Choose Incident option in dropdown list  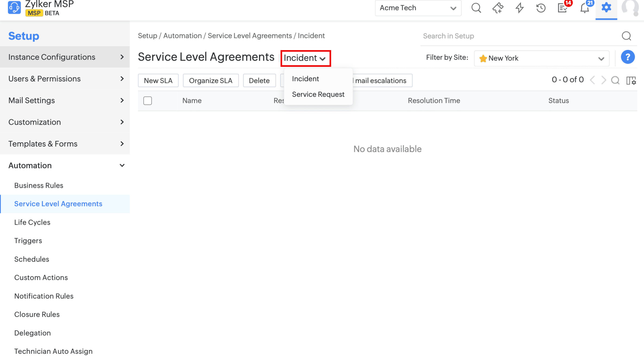click(x=305, y=79)
